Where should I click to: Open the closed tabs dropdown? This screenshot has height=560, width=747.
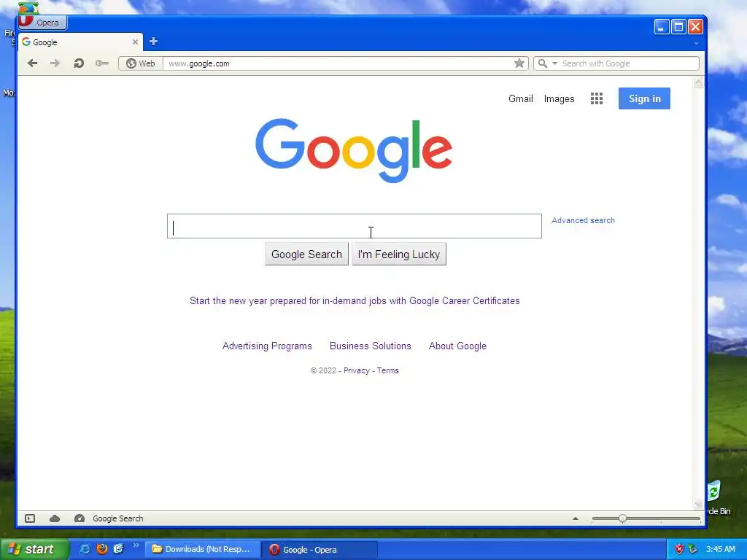pos(696,43)
